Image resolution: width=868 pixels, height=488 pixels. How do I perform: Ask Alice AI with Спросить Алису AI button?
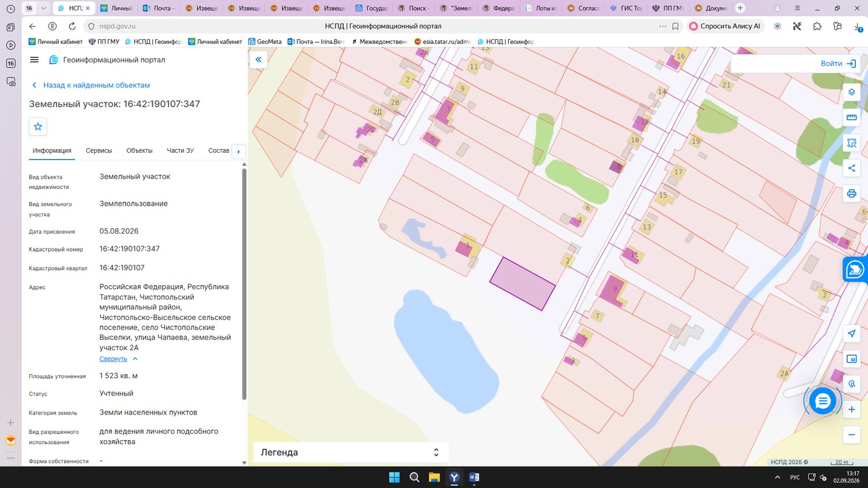[x=725, y=26]
